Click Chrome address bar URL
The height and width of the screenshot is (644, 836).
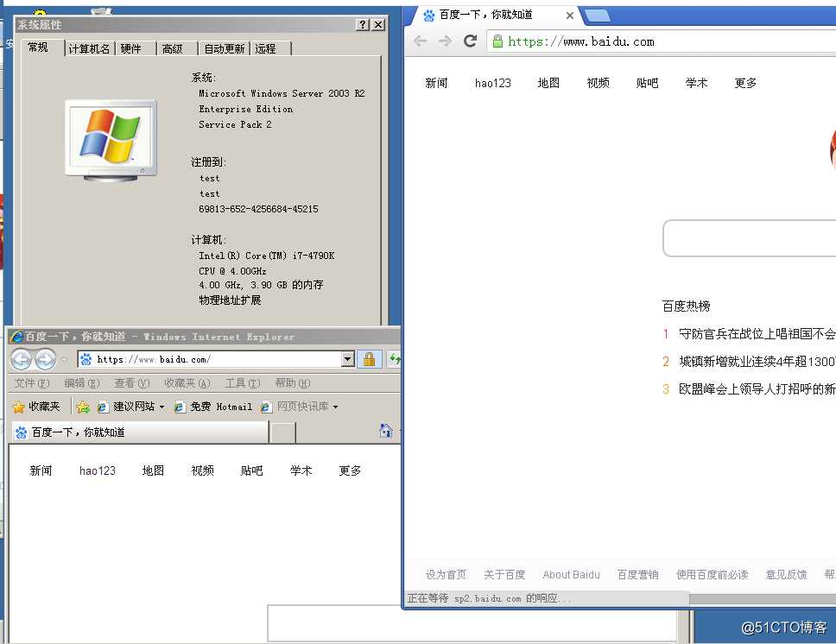580,41
